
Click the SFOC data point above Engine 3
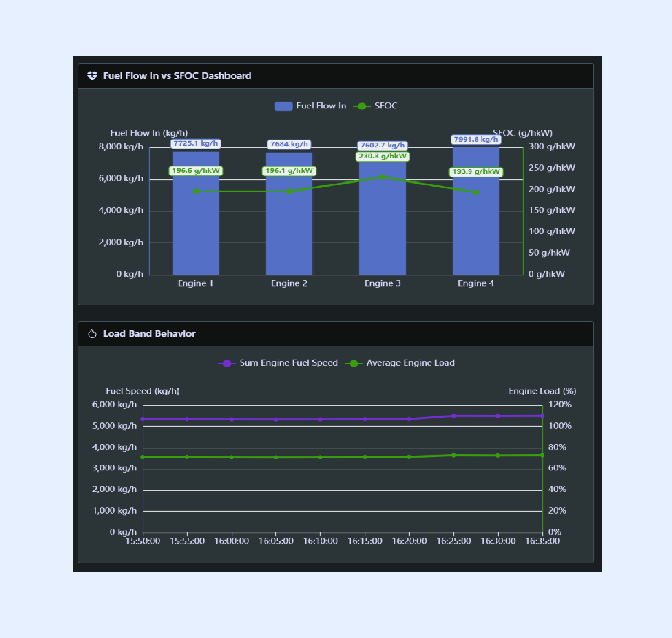(383, 176)
